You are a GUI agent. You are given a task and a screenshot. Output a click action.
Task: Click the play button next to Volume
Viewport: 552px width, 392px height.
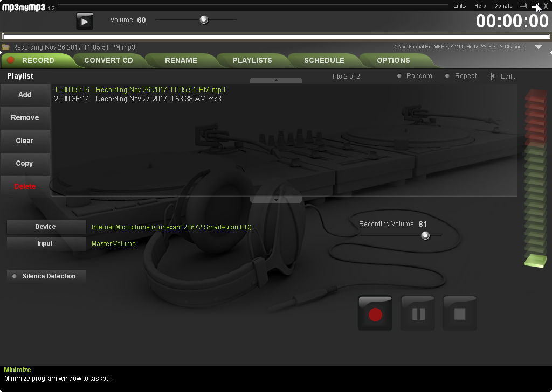[85, 21]
